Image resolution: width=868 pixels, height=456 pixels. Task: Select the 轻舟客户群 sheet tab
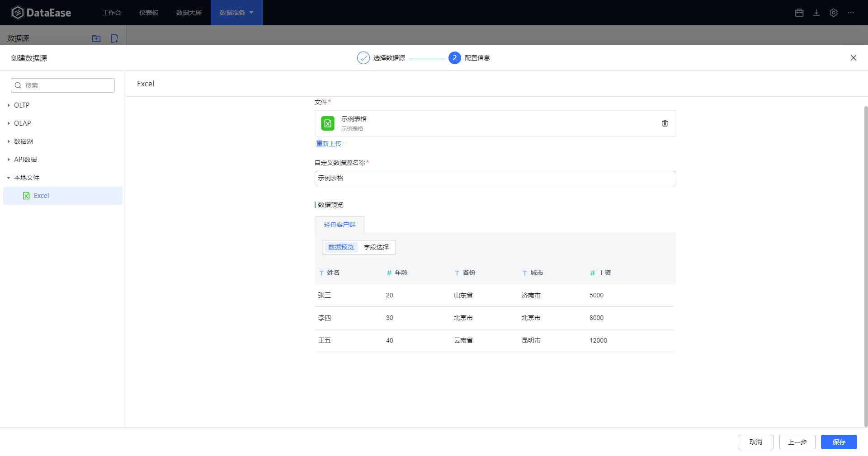tap(340, 225)
